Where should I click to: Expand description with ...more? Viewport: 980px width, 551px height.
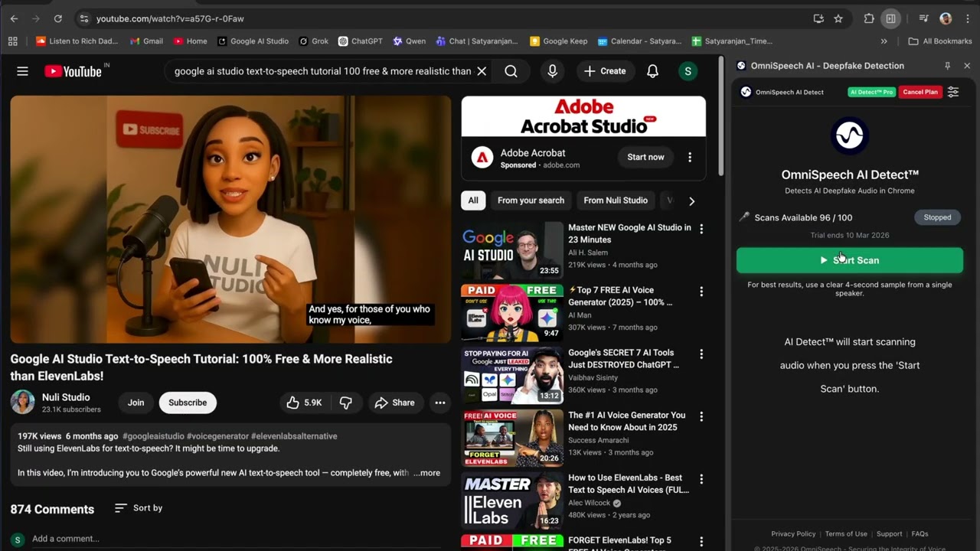pyautogui.click(x=427, y=473)
